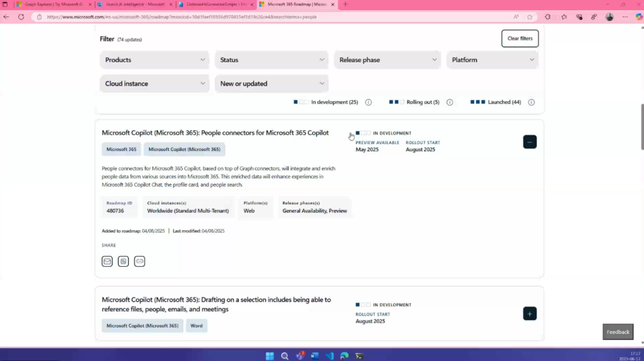Click the page vertical scrollbar thumb
The height and width of the screenshot is (361, 644).
click(641, 127)
